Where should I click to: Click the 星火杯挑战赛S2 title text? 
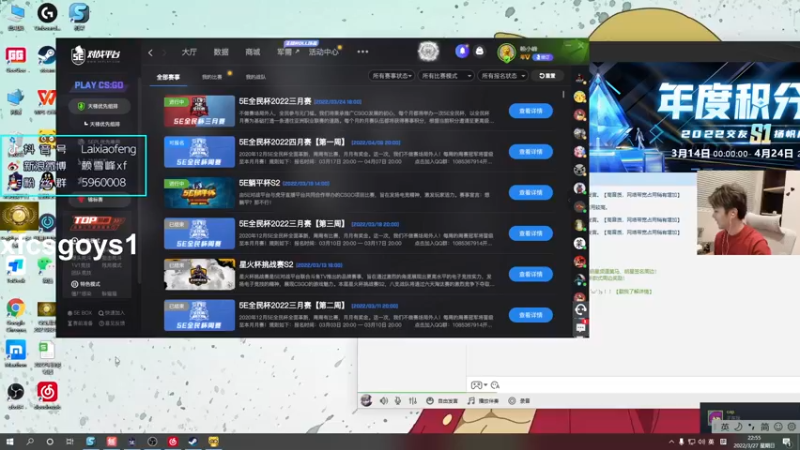[266, 264]
